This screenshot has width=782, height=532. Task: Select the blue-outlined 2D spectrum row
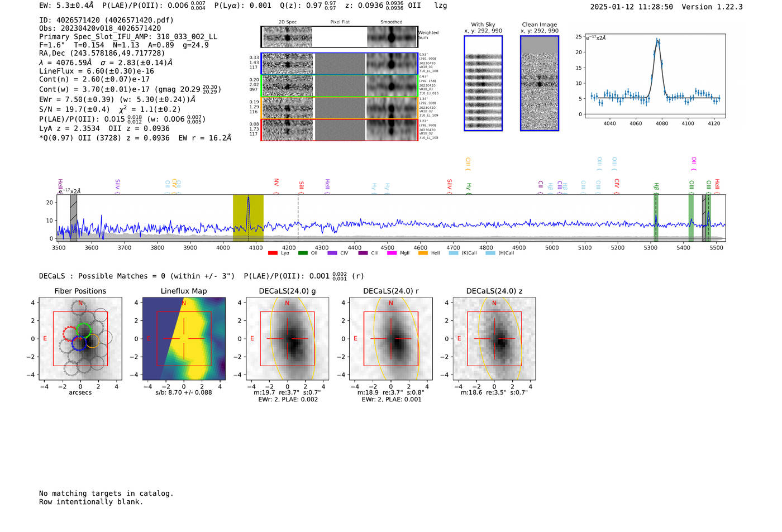339,64
